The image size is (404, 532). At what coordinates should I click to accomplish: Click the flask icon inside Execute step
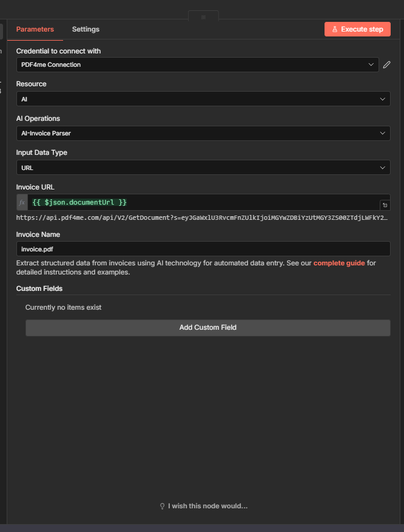335,29
